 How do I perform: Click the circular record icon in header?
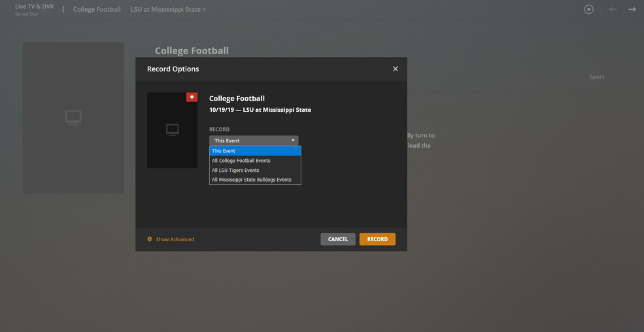(588, 9)
